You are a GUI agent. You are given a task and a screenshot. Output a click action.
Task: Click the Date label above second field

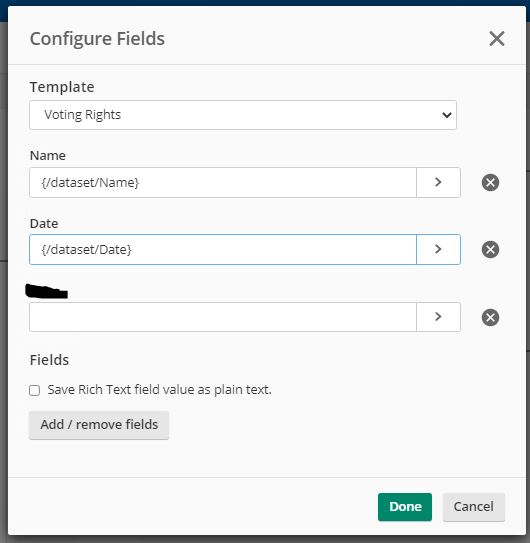coord(44,223)
